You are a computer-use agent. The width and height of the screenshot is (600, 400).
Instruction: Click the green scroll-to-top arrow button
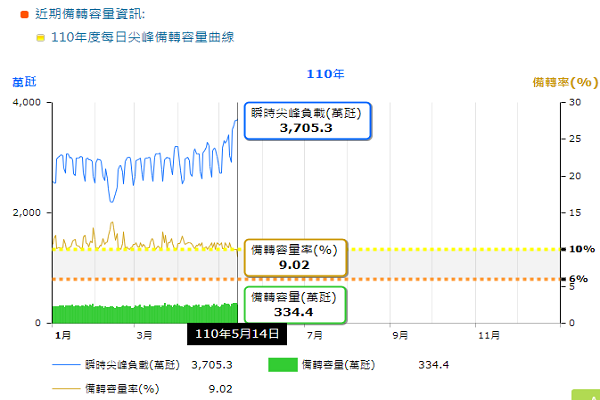(584, 393)
